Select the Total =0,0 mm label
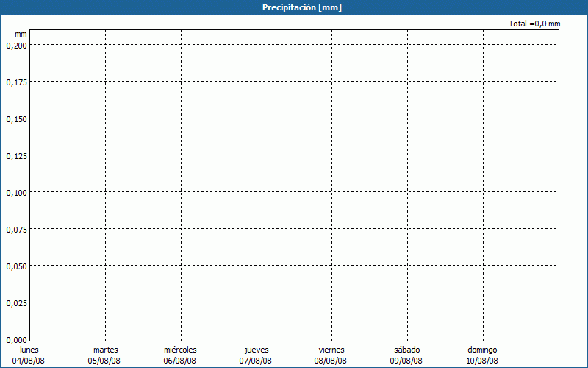The width and height of the screenshot is (588, 368). [x=534, y=24]
